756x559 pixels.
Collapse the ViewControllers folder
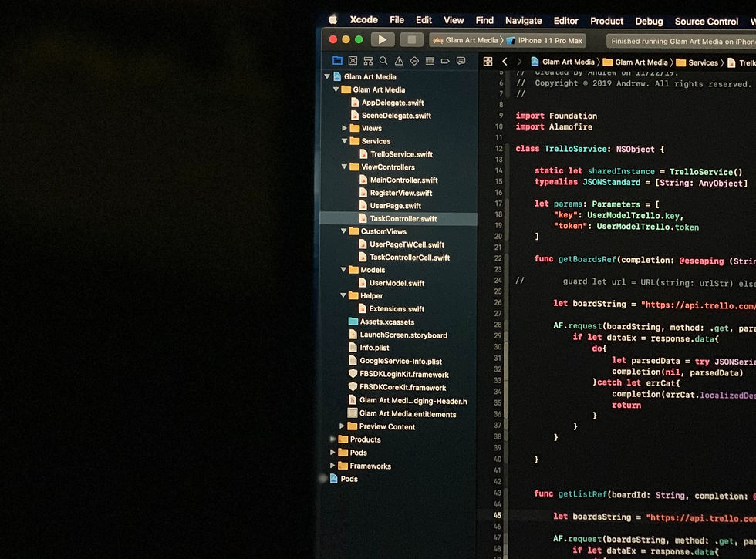click(344, 167)
